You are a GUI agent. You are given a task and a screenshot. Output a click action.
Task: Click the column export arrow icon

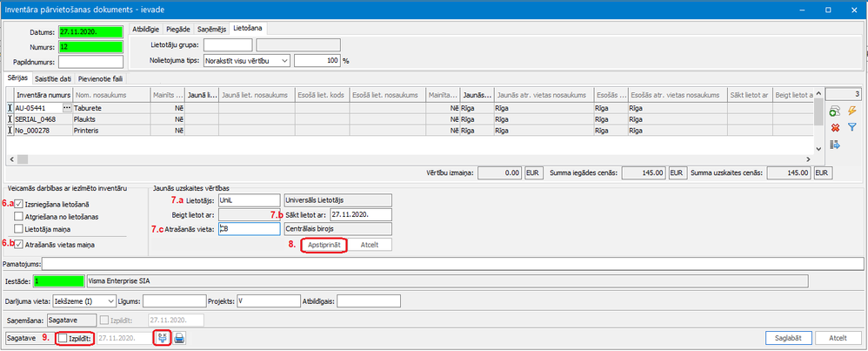click(835, 145)
